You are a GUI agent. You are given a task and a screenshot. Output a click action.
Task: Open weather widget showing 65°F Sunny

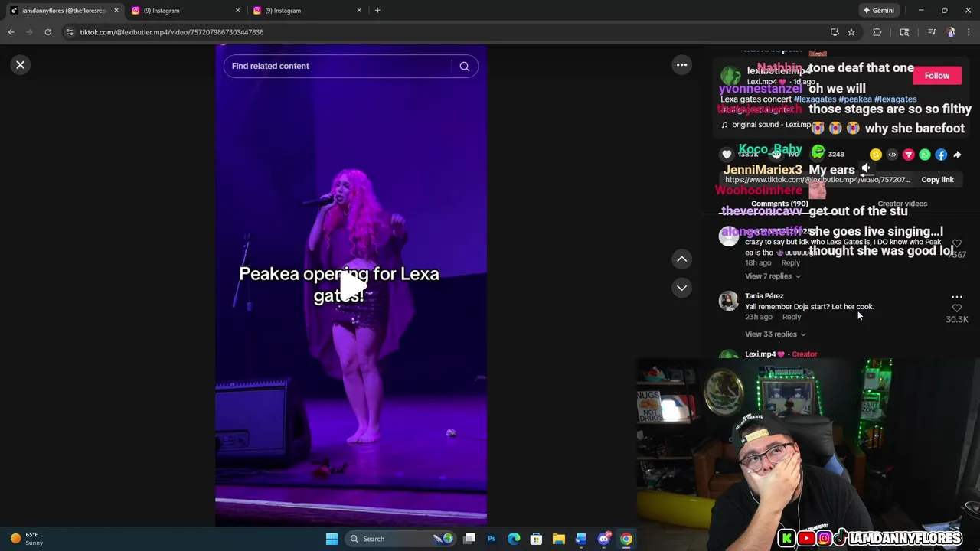pos(27,539)
